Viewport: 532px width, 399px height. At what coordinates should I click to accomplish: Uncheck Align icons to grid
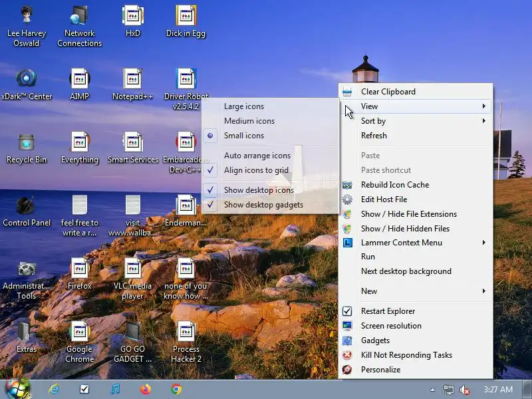(x=271, y=170)
